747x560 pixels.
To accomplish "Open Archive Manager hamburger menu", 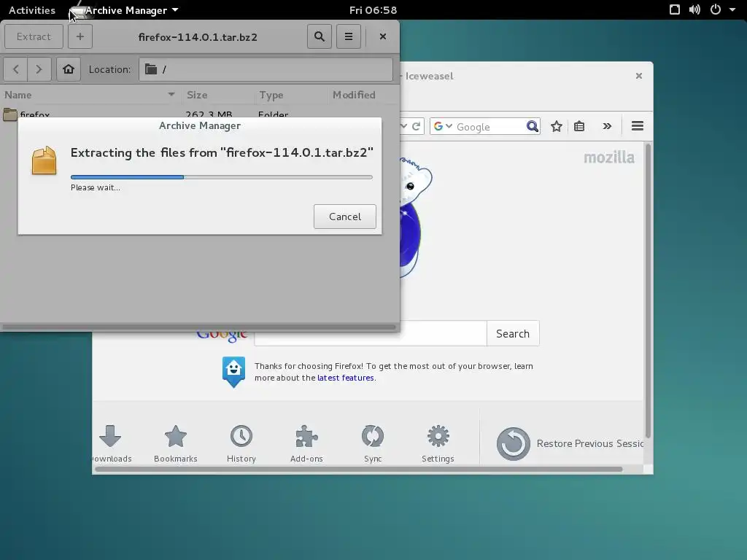I will 349,36.
